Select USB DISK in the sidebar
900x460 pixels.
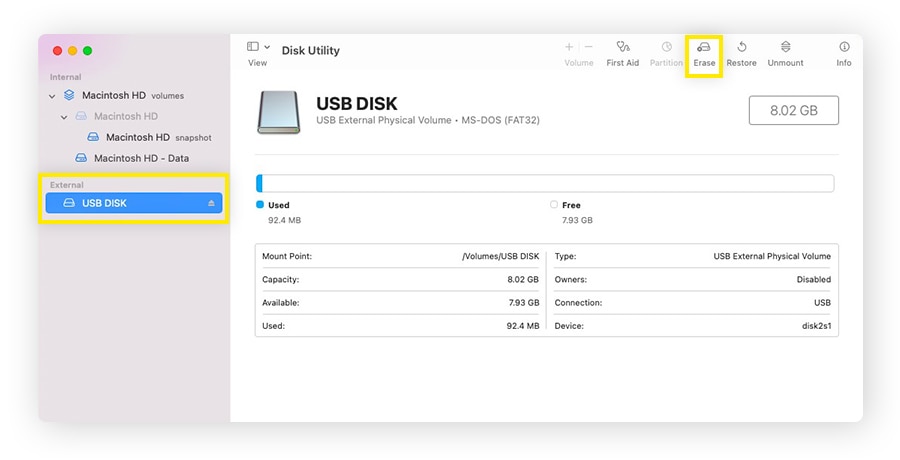[134, 203]
